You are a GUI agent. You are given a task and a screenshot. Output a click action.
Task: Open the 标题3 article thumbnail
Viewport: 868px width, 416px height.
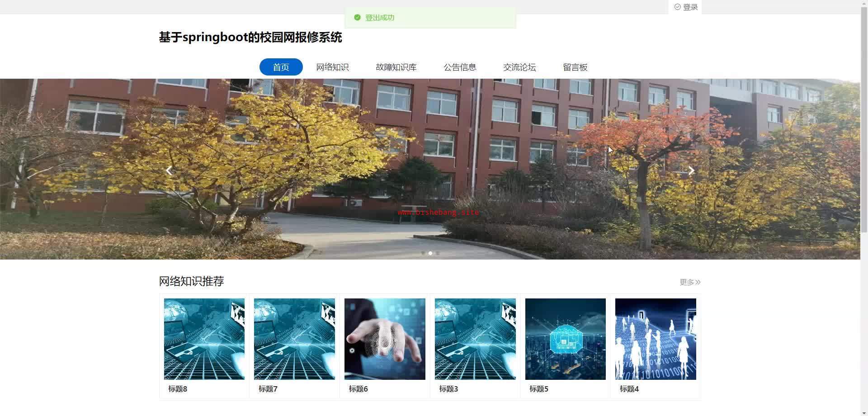point(475,339)
